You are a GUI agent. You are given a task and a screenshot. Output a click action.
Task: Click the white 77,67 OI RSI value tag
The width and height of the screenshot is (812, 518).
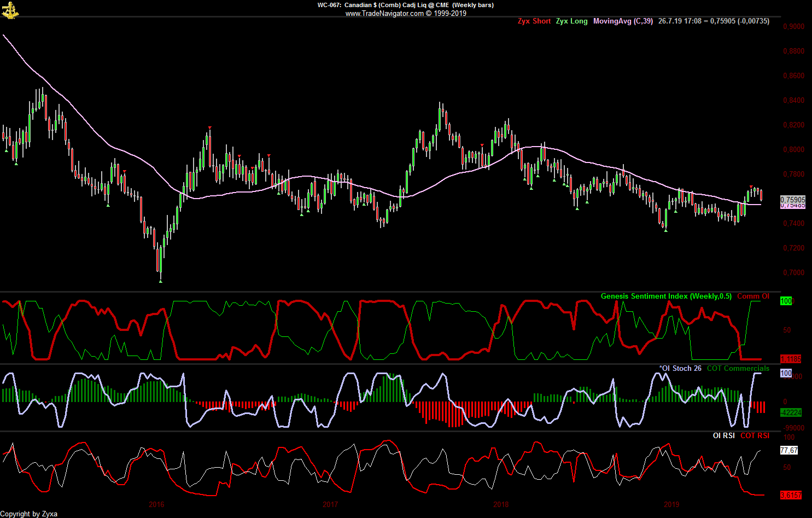(788, 450)
